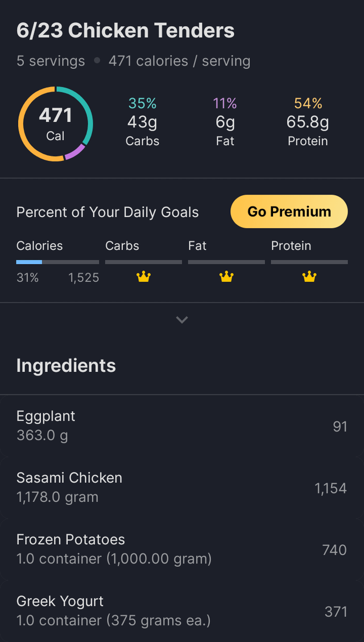Tap the Protein daily goal bar
The image size is (364, 642).
[309, 262]
